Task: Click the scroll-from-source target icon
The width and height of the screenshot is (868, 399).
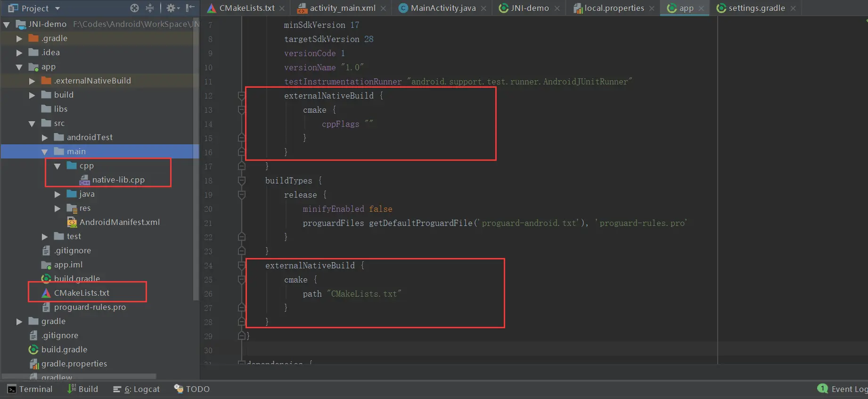Action: tap(135, 8)
